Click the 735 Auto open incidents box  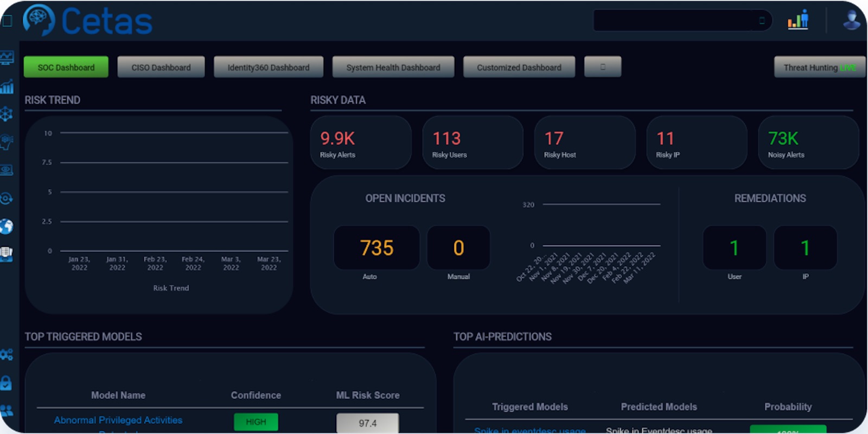coord(376,248)
